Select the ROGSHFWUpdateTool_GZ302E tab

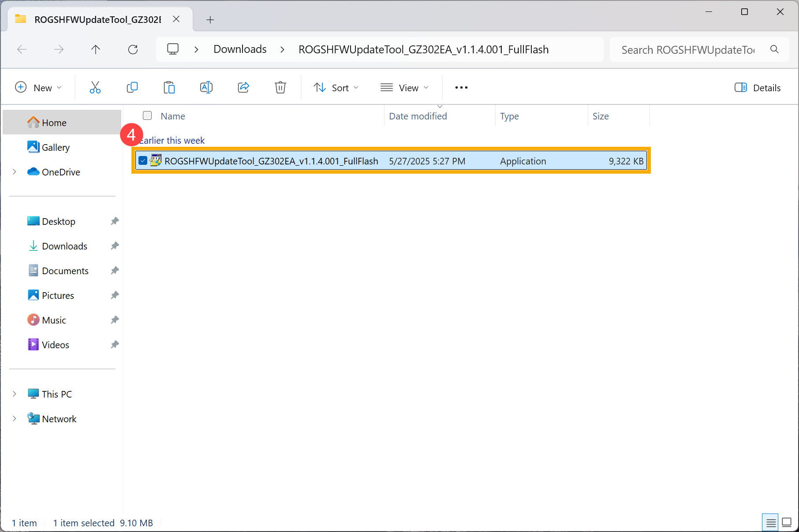98,19
